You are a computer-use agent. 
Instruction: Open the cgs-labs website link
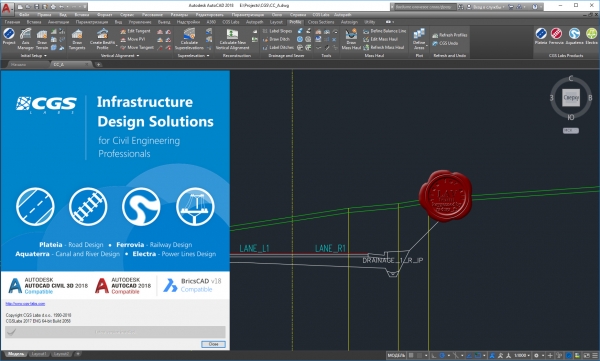coord(25,304)
